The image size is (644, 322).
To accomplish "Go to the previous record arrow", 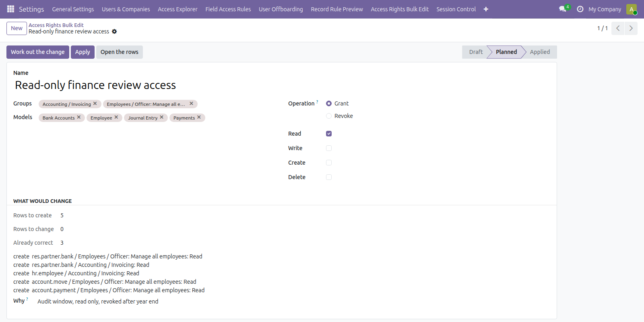I will click(618, 28).
